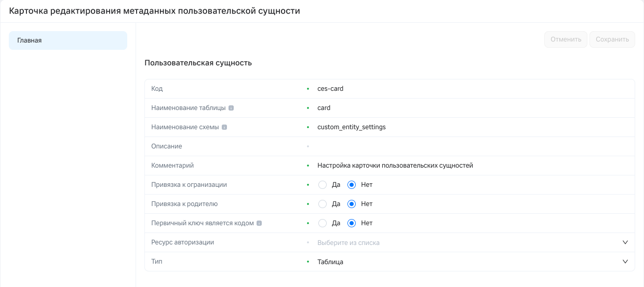
Task: Click the Привязка к родителю label
Action: click(x=184, y=204)
